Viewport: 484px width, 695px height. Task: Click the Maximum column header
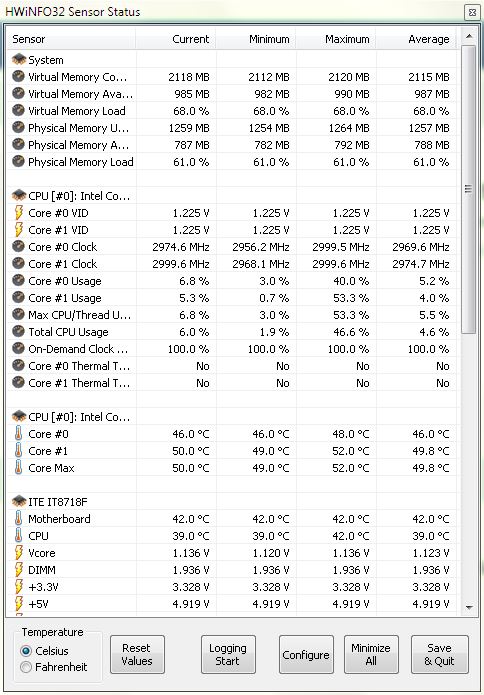click(336, 39)
